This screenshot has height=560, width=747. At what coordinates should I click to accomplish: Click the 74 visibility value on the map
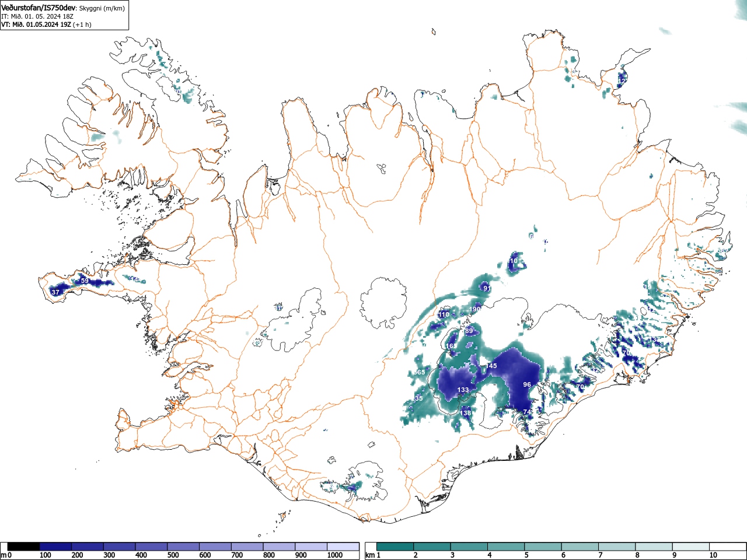pos(527,412)
